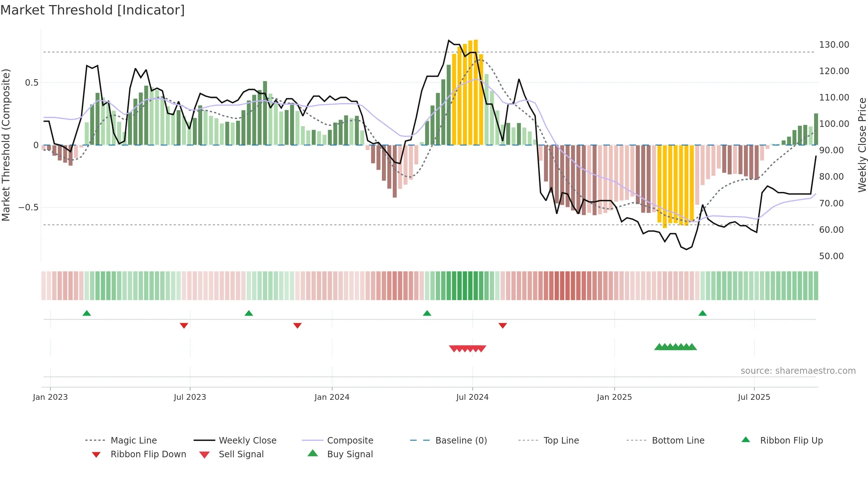Toggle Baseline (0) legend entry
Screen dimensions: 868x488
(x=448, y=440)
